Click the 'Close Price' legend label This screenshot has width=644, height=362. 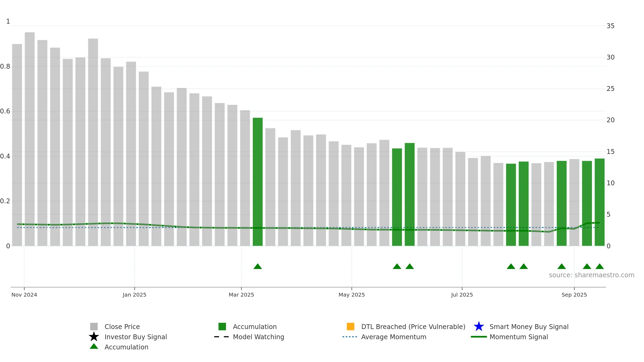point(122,327)
